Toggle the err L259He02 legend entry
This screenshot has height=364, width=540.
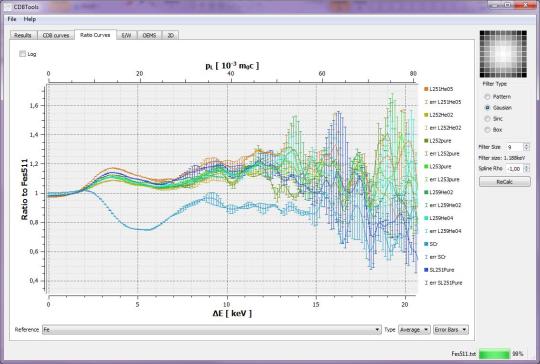[x=443, y=205]
